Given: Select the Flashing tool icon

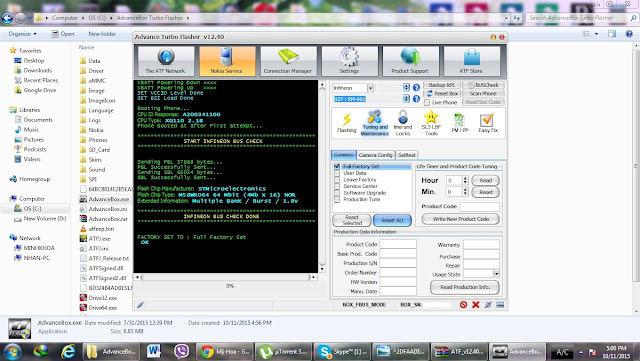Looking at the screenshot, I should (347, 123).
